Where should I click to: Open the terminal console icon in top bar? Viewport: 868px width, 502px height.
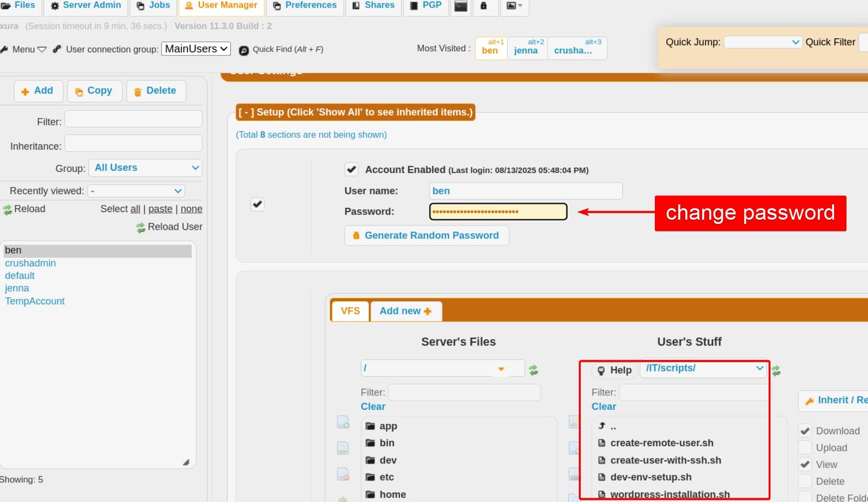(x=461, y=6)
